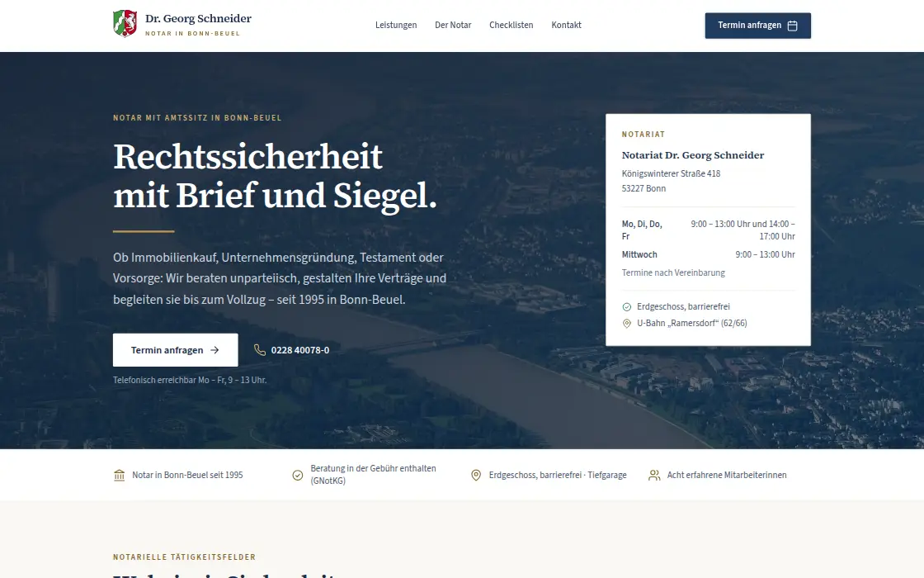
Task: Click location pin icon beside Tiefgarage text
Action: (475, 475)
